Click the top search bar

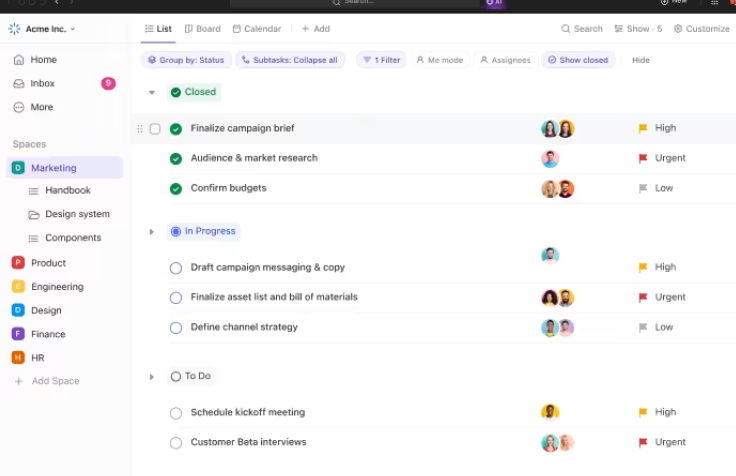(x=355, y=3)
